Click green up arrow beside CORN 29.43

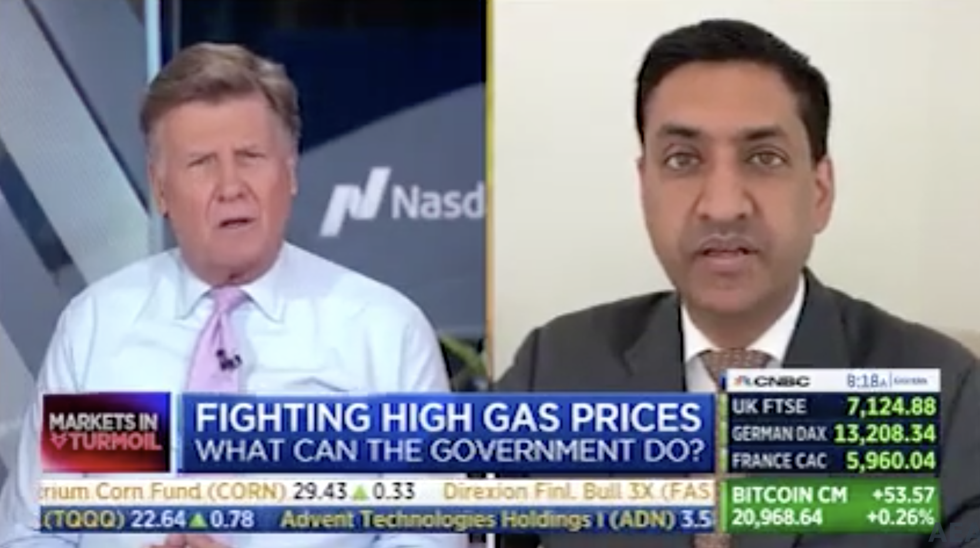(x=361, y=493)
